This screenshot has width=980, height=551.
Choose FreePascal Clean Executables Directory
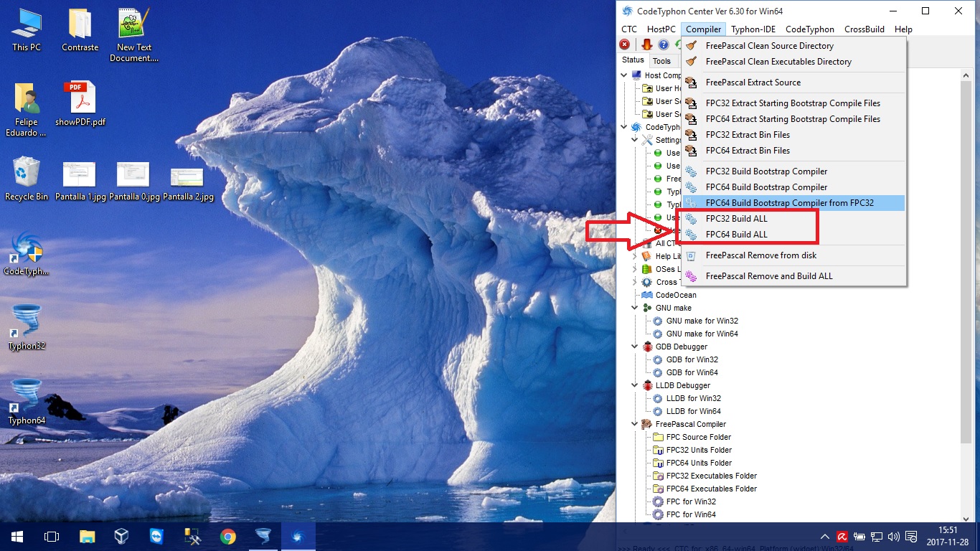point(793,62)
